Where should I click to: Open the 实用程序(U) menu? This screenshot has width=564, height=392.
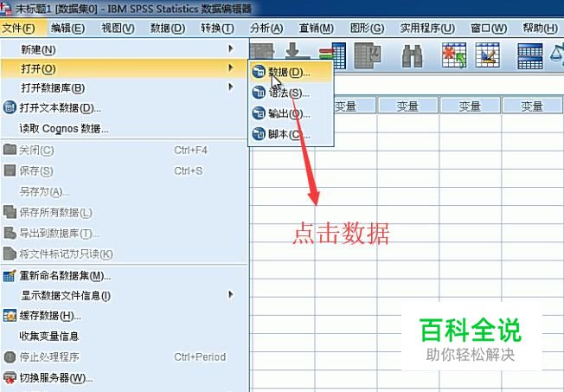tap(427, 28)
